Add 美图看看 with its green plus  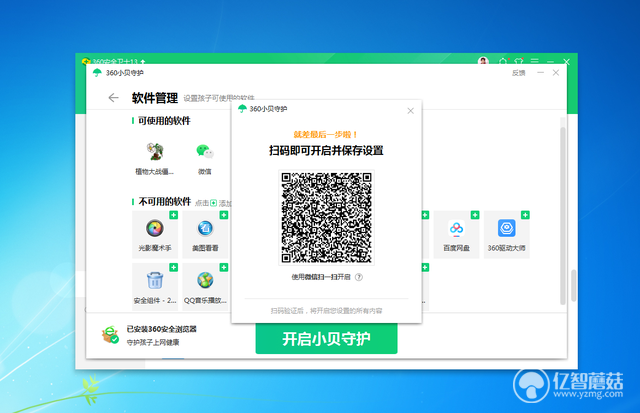tap(224, 215)
